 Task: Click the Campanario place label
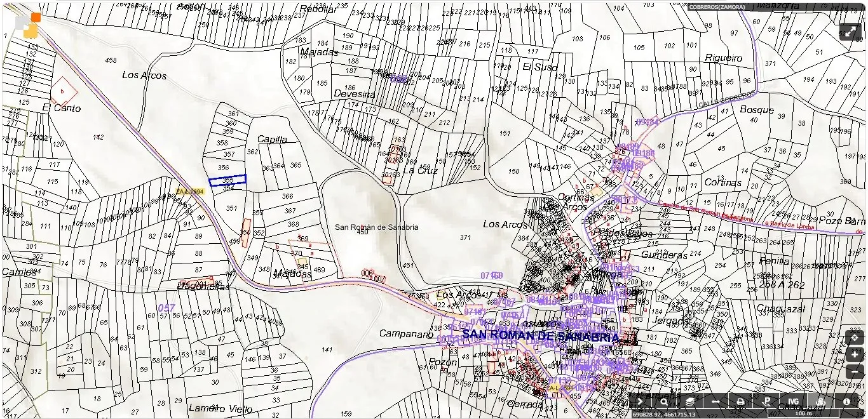pos(406,333)
